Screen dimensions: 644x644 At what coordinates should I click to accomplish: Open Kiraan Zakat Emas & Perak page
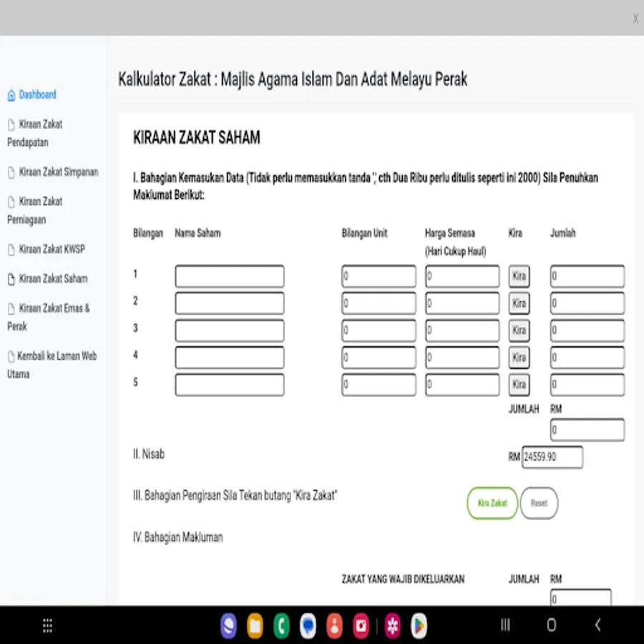point(49,317)
